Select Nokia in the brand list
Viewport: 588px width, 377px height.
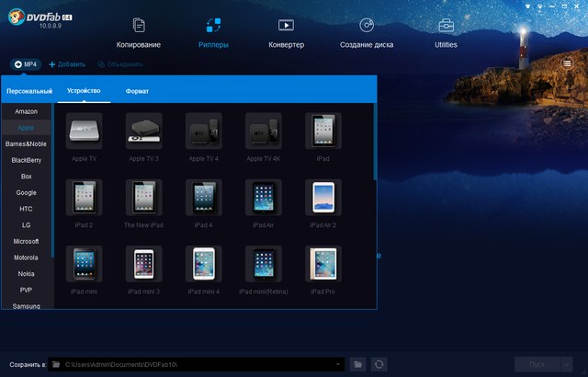27,274
